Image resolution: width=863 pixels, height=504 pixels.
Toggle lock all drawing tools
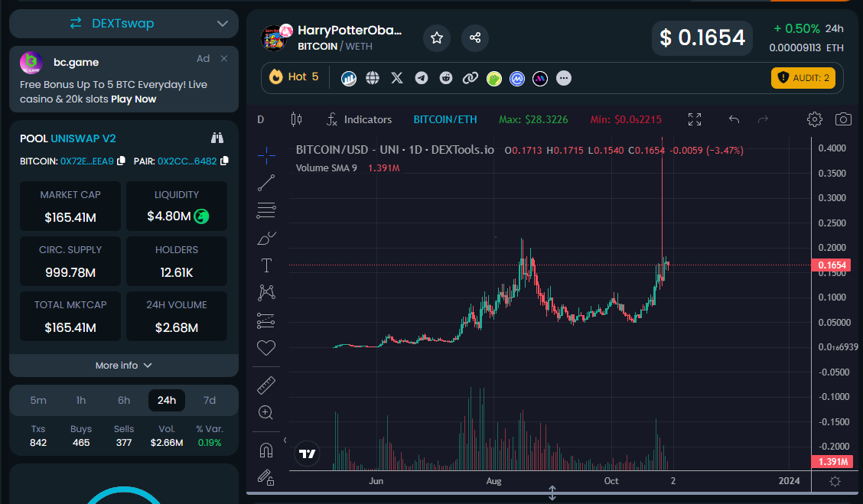coord(266,477)
